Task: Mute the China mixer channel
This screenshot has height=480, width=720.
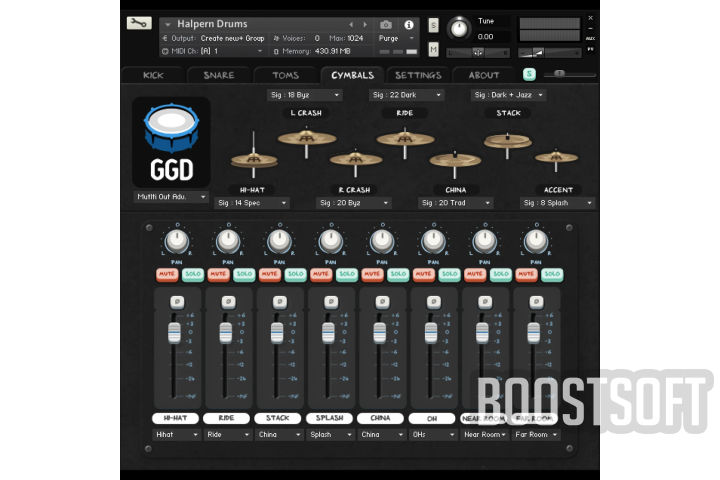Action: (370, 274)
